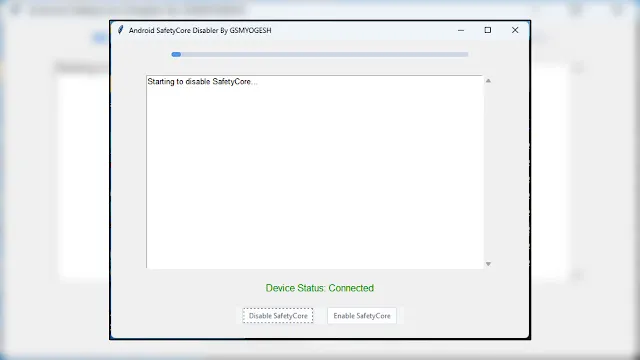This screenshot has width=640, height=360.
Task: Click the 'Device Status: Connected' label
Action: point(320,288)
